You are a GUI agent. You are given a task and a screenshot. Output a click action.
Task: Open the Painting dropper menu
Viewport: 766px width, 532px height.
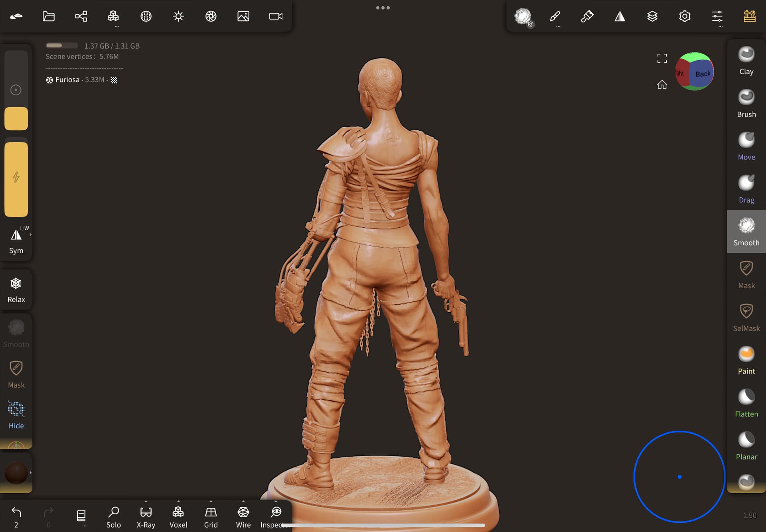pyautogui.click(x=587, y=16)
